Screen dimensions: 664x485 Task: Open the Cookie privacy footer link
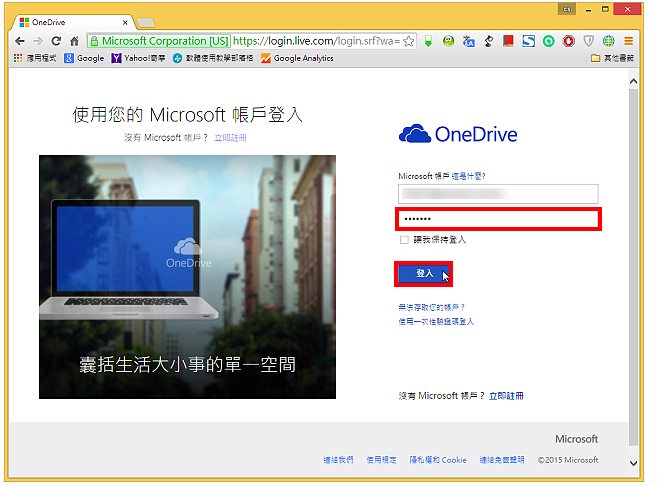tap(438, 460)
